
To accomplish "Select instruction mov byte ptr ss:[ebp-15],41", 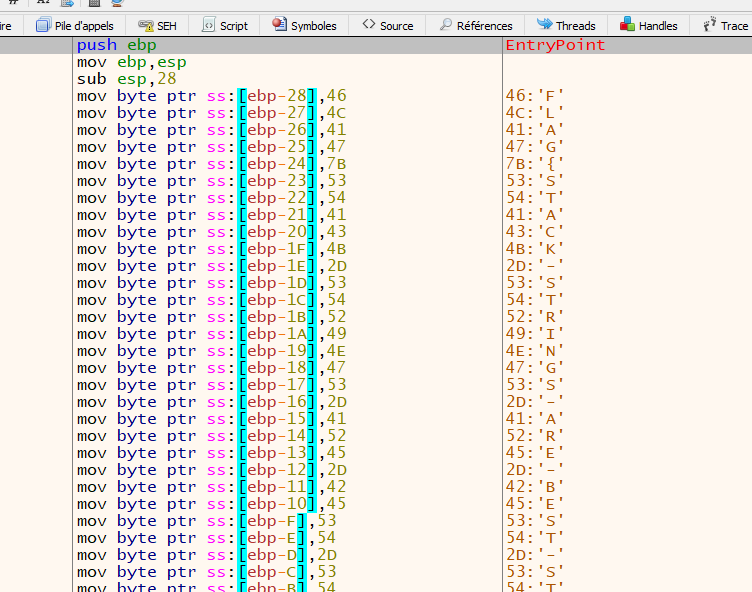I will [212, 419].
